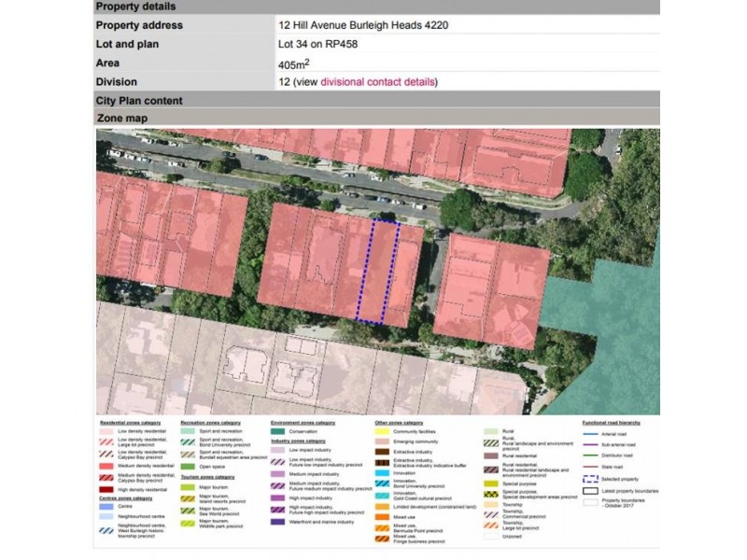The image size is (747, 560).
Task: Click the Conservation legend swatch
Action: tap(277, 431)
